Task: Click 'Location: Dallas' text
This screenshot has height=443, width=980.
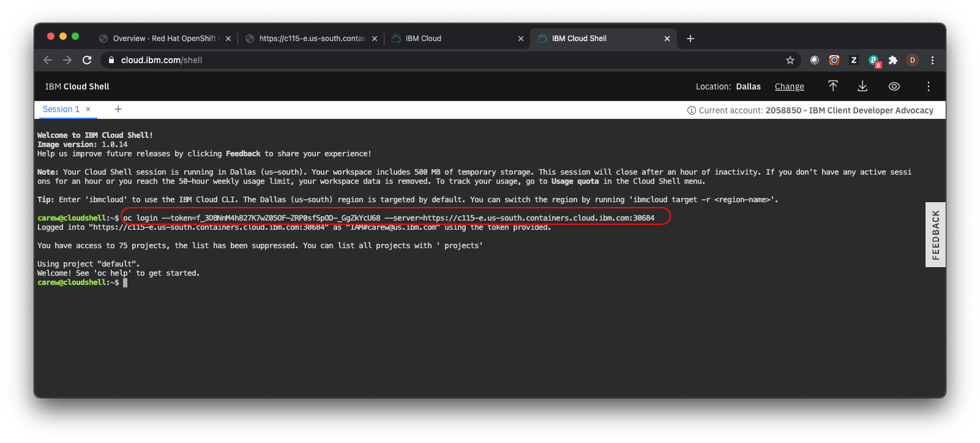Action: [728, 87]
